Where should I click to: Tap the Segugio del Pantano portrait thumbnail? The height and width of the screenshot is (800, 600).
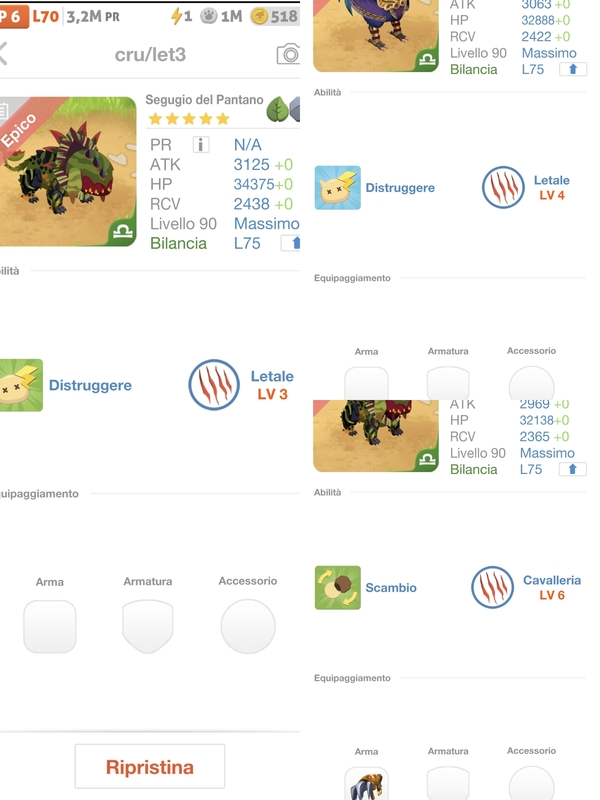coord(68,171)
